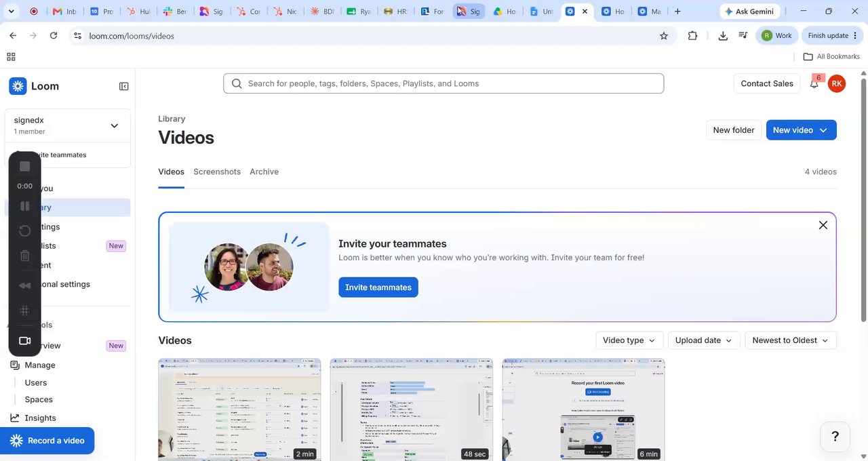The height and width of the screenshot is (461, 868).
Task: Open the help question mark button
Action: [835, 437]
